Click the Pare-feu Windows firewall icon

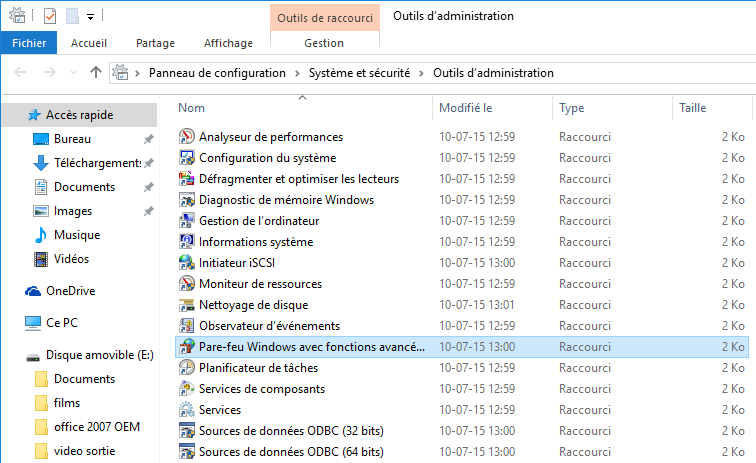coord(187,347)
